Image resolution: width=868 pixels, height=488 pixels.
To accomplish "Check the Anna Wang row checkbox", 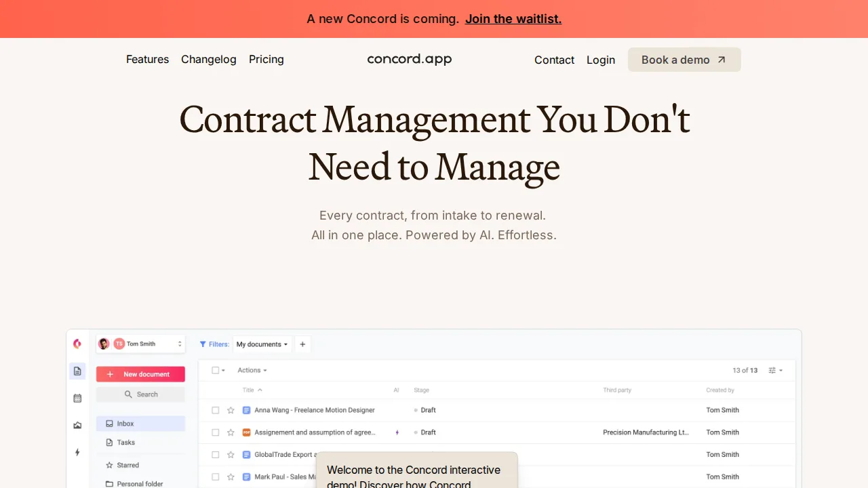I will (x=216, y=410).
